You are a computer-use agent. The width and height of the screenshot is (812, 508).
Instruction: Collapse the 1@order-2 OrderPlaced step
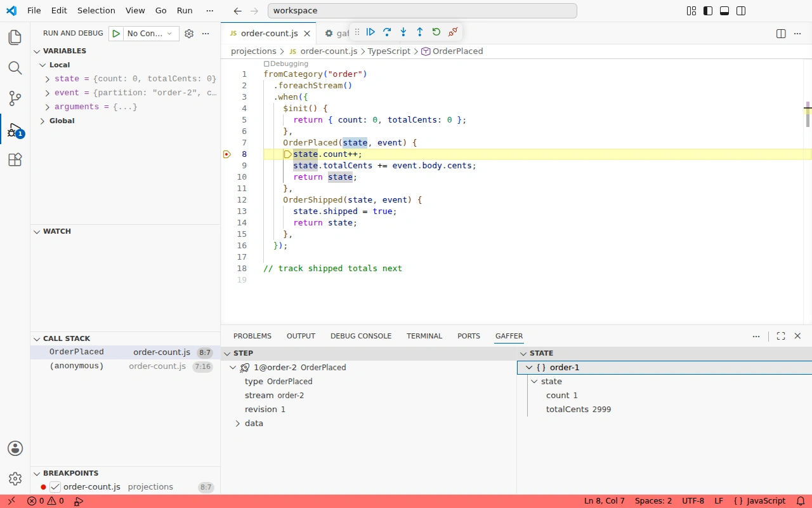click(233, 368)
